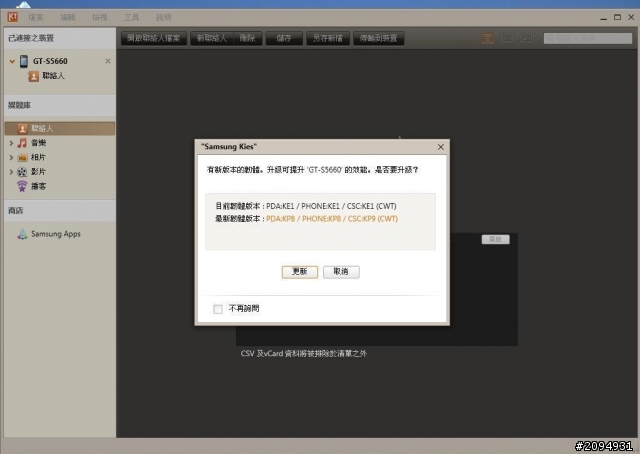Collapse the GT-S5660 device node
Image resolution: width=640 pixels, height=454 pixels.
tap(12, 61)
